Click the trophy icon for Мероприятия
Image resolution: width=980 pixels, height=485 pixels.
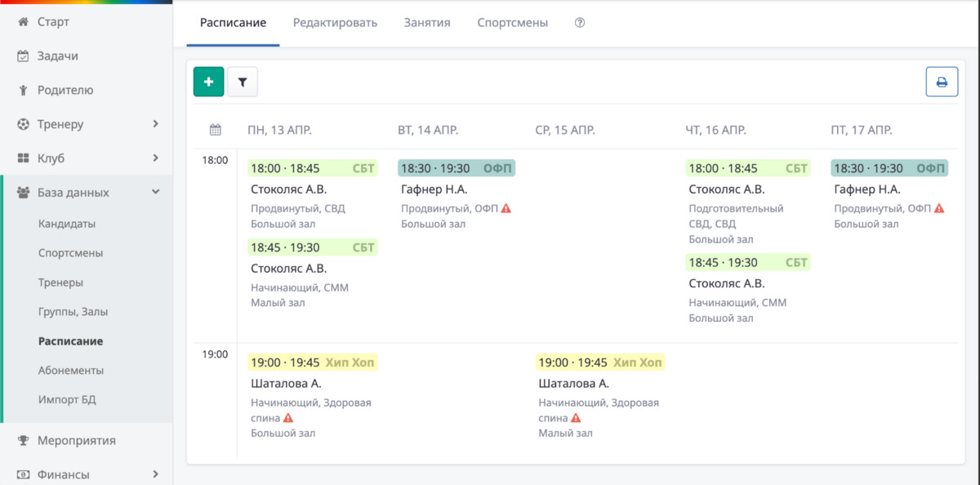point(23,440)
